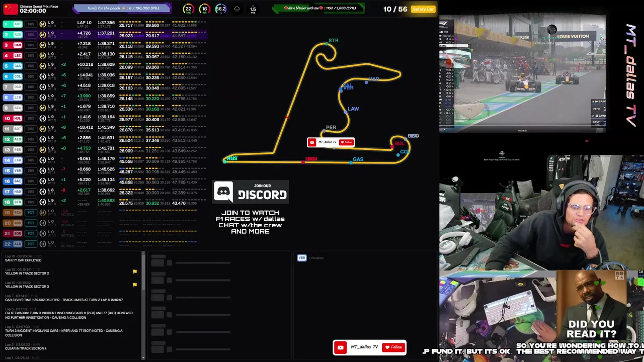Click the medium tyre icon in RUS's row
Screen dimensions: 644x362
[43, 35]
